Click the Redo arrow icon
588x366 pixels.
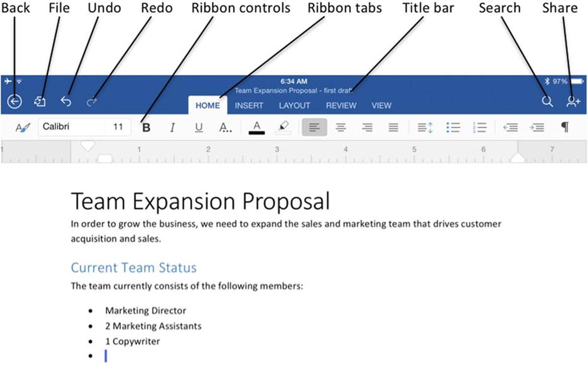pos(92,102)
